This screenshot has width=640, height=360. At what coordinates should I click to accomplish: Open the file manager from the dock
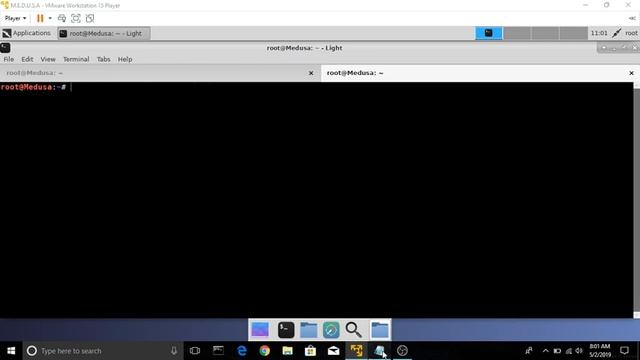pos(309,330)
